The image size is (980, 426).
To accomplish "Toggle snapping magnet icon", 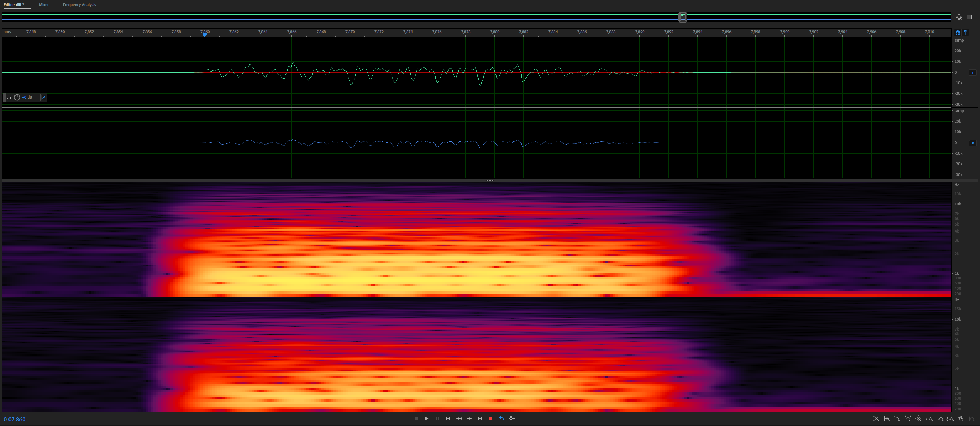I will click(x=957, y=32).
